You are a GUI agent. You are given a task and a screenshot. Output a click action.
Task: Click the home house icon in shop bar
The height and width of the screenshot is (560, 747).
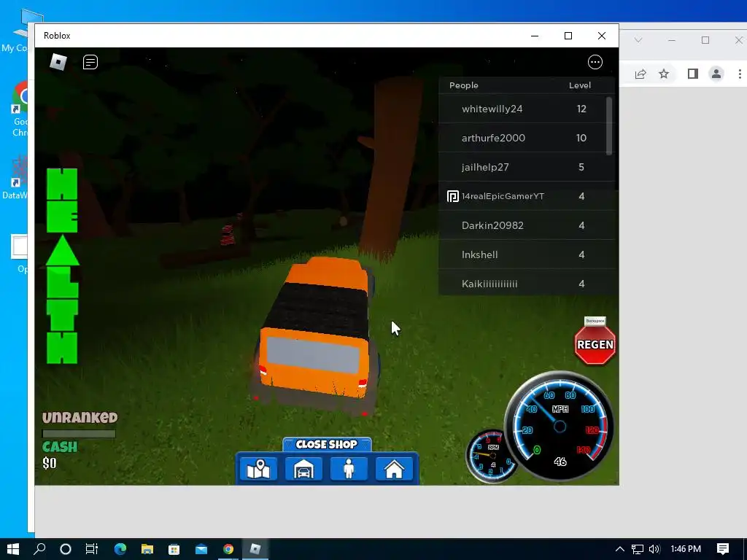[x=394, y=470]
